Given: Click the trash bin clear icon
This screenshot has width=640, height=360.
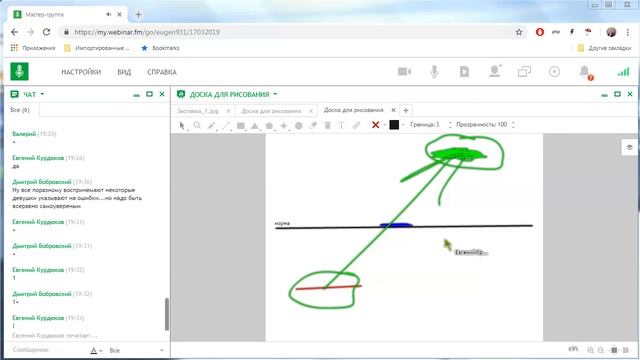Looking at the screenshot, I should (327, 125).
